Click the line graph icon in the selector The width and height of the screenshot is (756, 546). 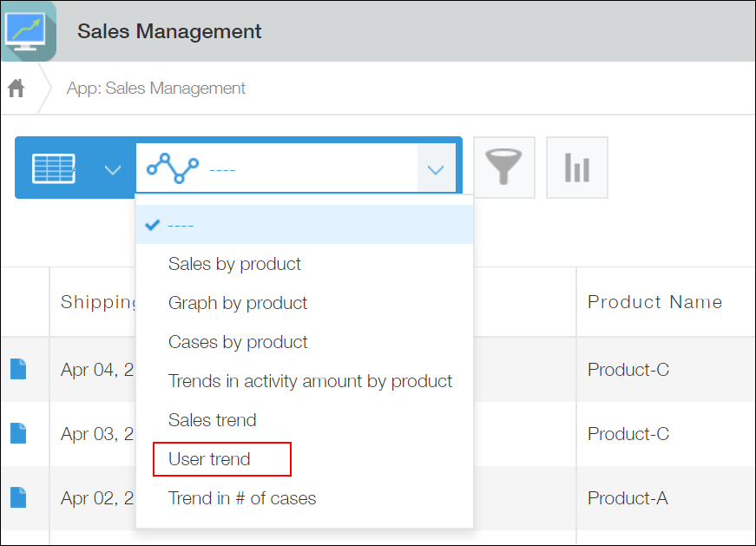(x=171, y=167)
